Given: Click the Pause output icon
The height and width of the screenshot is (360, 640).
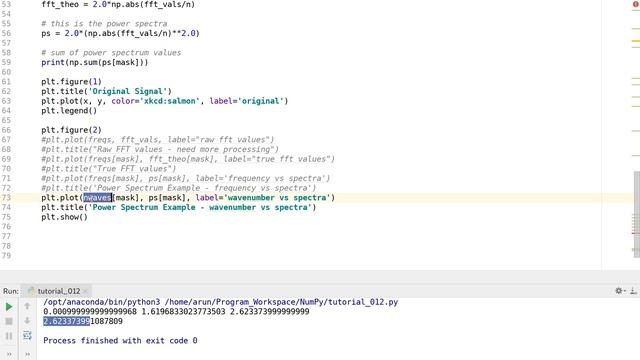Looking at the screenshot, I should [x=9, y=336].
